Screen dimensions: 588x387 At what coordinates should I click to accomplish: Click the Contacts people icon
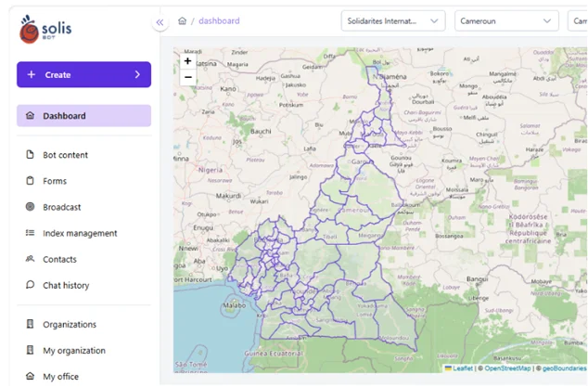[30, 259]
